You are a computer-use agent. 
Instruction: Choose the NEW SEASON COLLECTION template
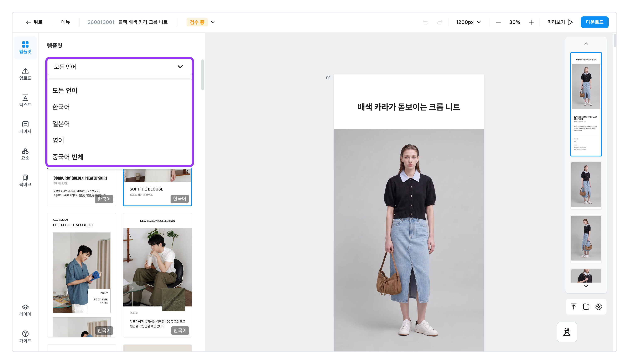[157, 275]
